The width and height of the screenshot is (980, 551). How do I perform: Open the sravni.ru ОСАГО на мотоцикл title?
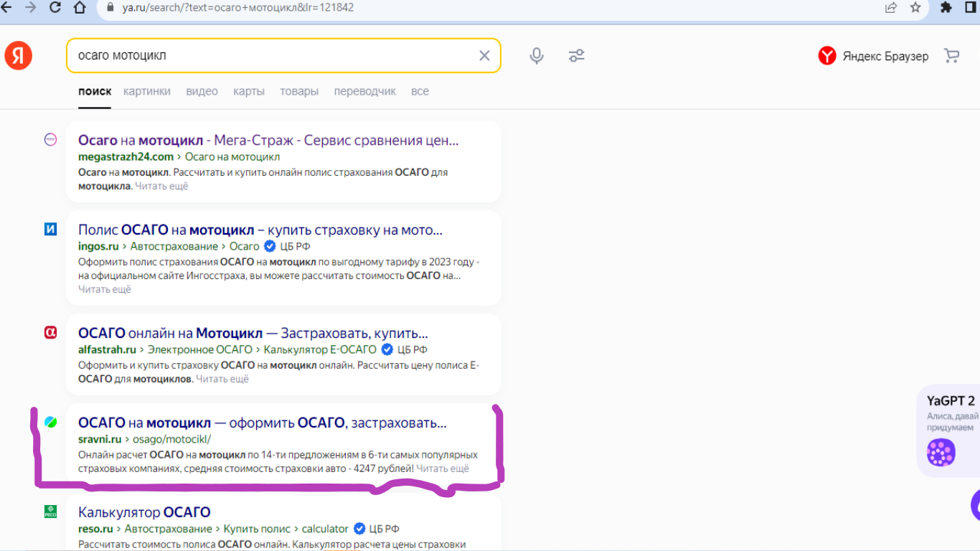click(263, 423)
